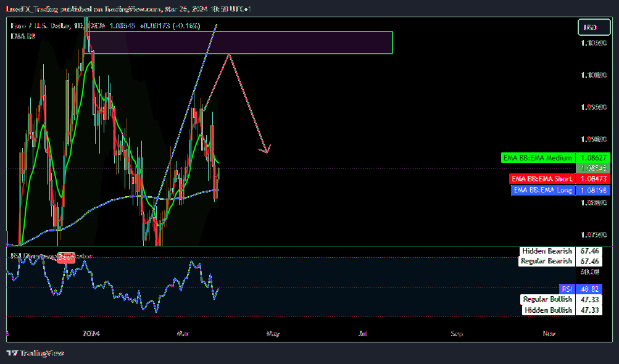Select the Regular Bearish label
The width and height of the screenshot is (619, 364).
click(546, 261)
